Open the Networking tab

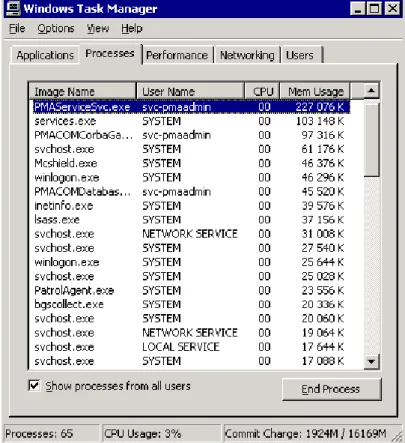point(247,55)
